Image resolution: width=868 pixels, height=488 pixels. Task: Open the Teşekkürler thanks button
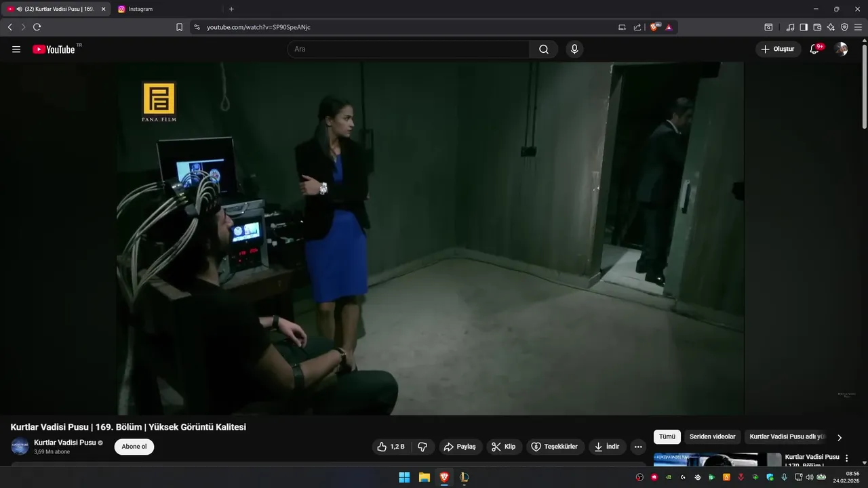point(555,447)
